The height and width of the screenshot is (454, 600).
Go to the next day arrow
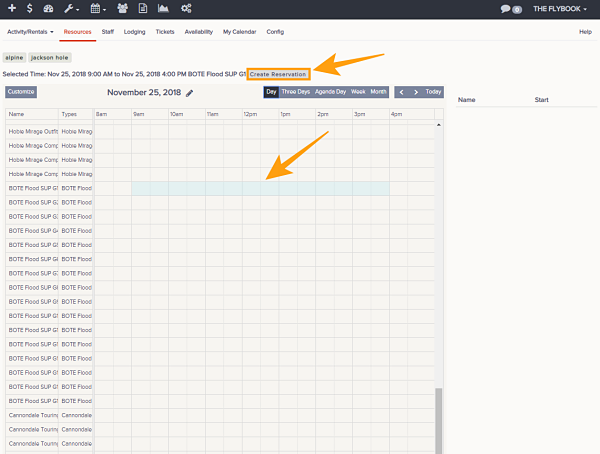tap(416, 92)
